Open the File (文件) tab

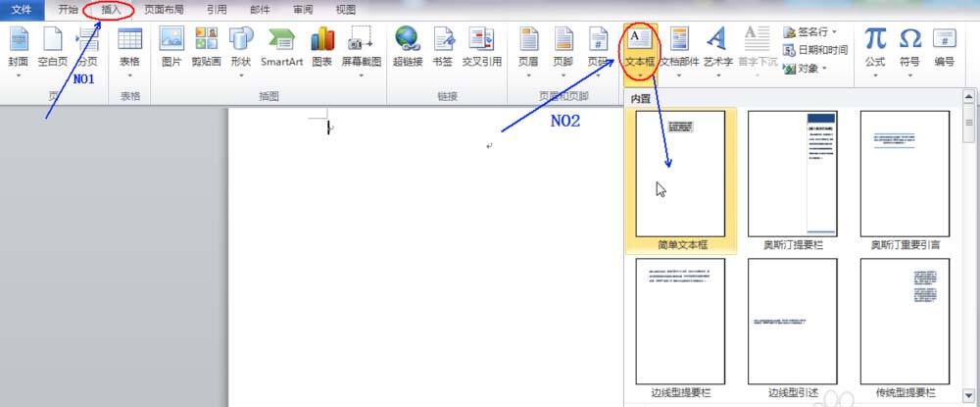point(22,10)
